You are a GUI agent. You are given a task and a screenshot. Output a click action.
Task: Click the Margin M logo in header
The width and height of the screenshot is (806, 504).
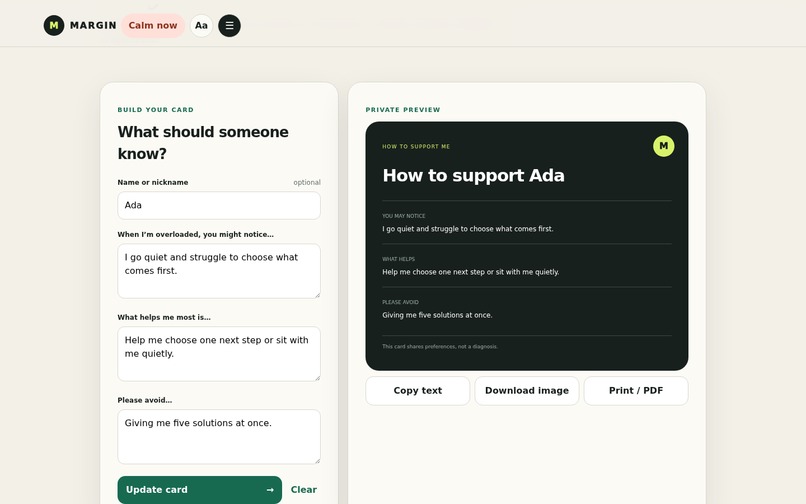point(54,25)
